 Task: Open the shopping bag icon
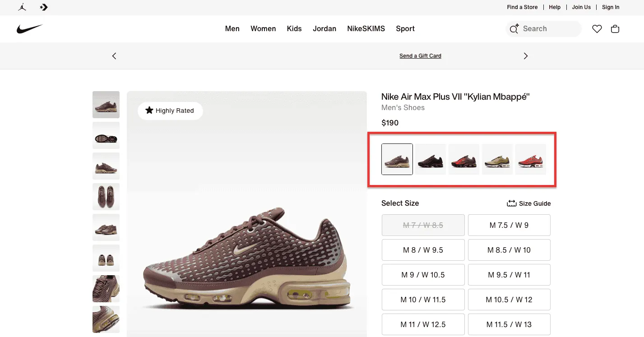(x=615, y=28)
